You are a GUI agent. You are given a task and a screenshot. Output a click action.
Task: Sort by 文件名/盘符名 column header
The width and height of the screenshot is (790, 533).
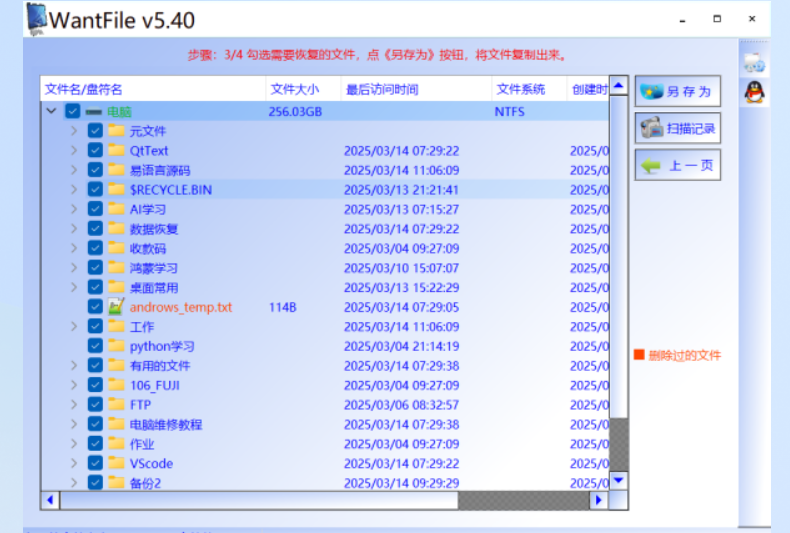click(153, 89)
